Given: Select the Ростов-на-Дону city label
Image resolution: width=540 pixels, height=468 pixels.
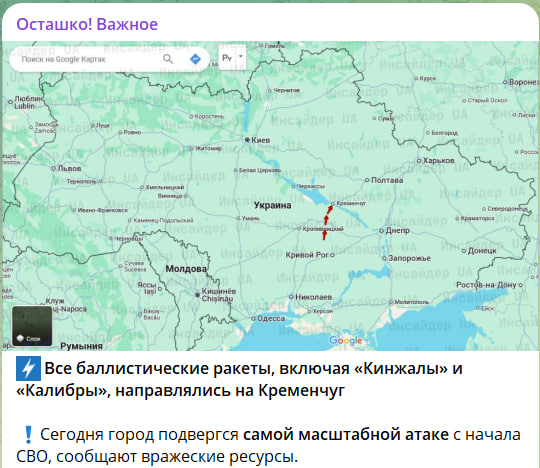Looking at the screenshot, I should coord(486,285).
